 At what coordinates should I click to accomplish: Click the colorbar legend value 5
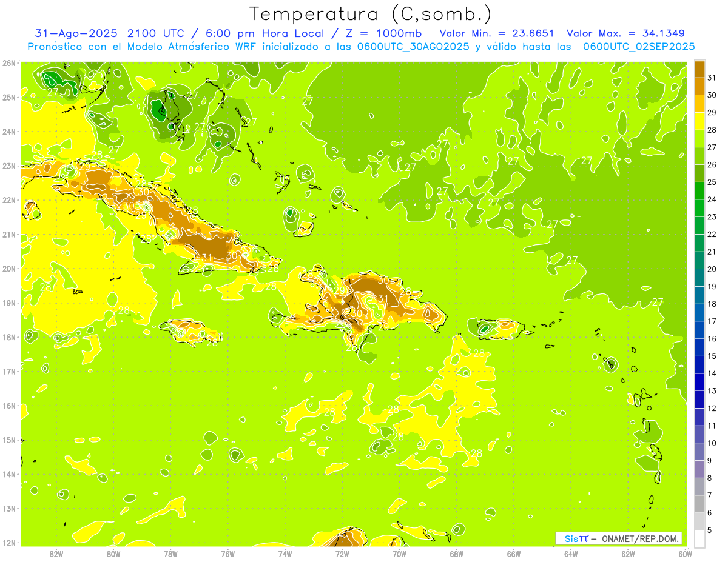(710, 530)
